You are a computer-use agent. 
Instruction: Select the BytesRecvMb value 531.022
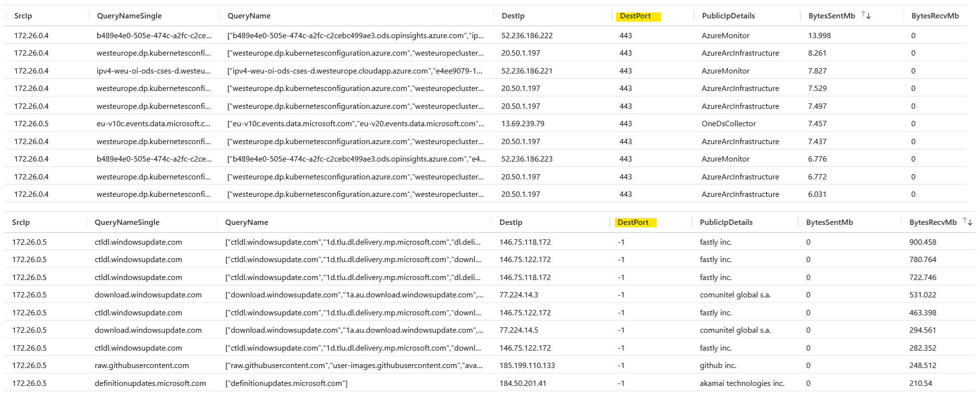922,295
